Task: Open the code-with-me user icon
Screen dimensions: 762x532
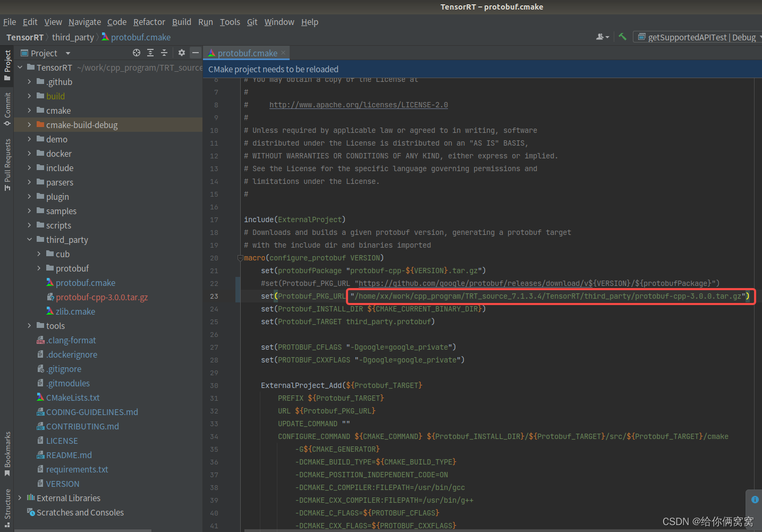Action: click(x=602, y=37)
